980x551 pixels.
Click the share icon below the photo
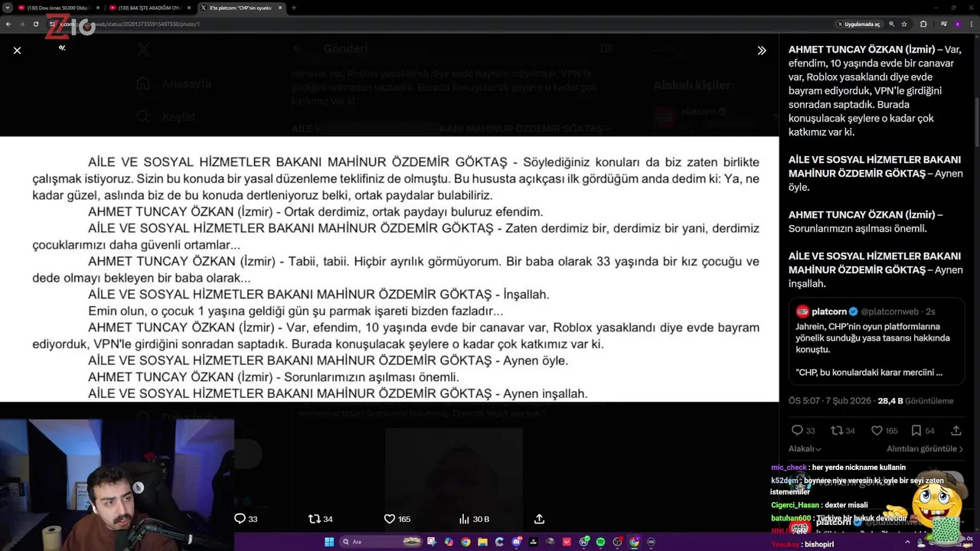tap(539, 519)
